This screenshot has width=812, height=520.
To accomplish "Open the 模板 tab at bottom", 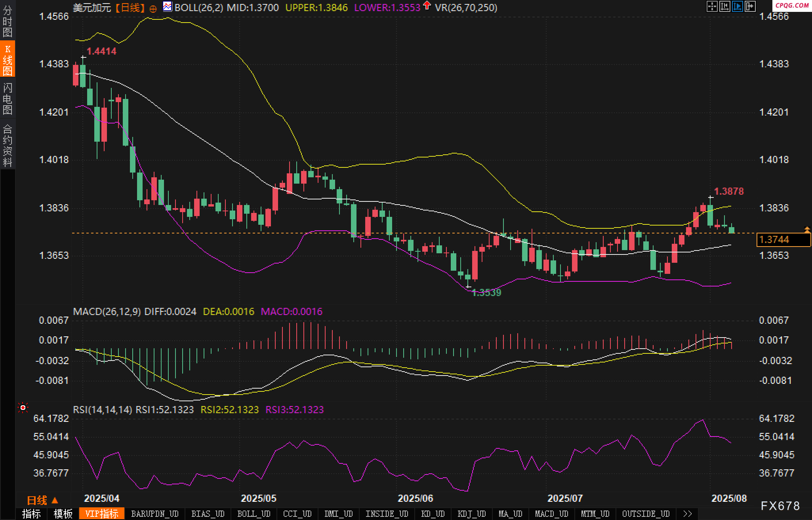I will point(63,514).
